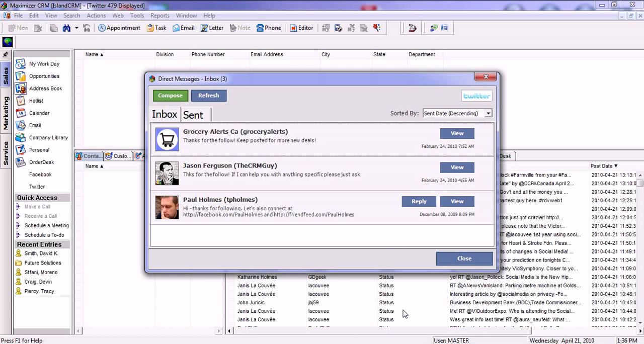
Task: Open the Edit menu
Action: (34, 16)
